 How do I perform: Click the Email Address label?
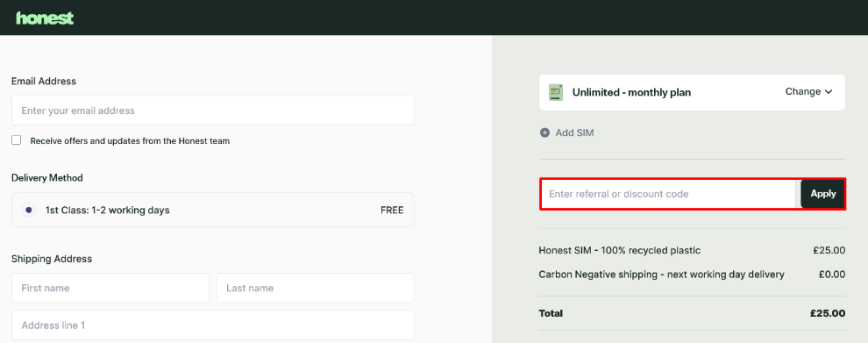pyautogui.click(x=44, y=82)
